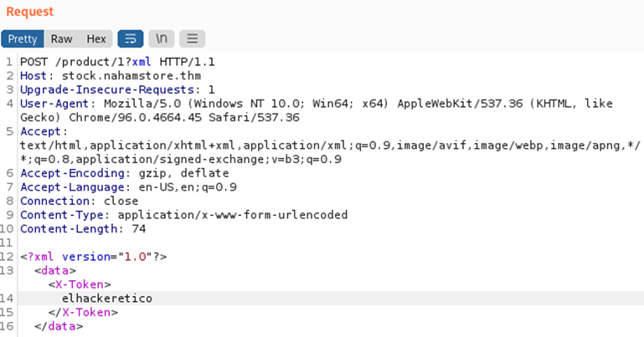This screenshot has width=644, height=337.
Task: Switch to the Pretty view tab
Action: pyautogui.click(x=23, y=38)
